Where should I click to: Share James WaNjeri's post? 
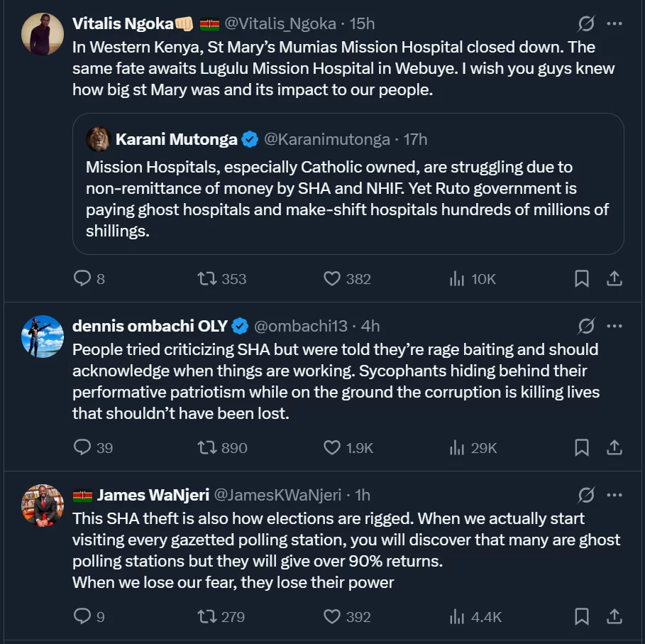(x=614, y=616)
